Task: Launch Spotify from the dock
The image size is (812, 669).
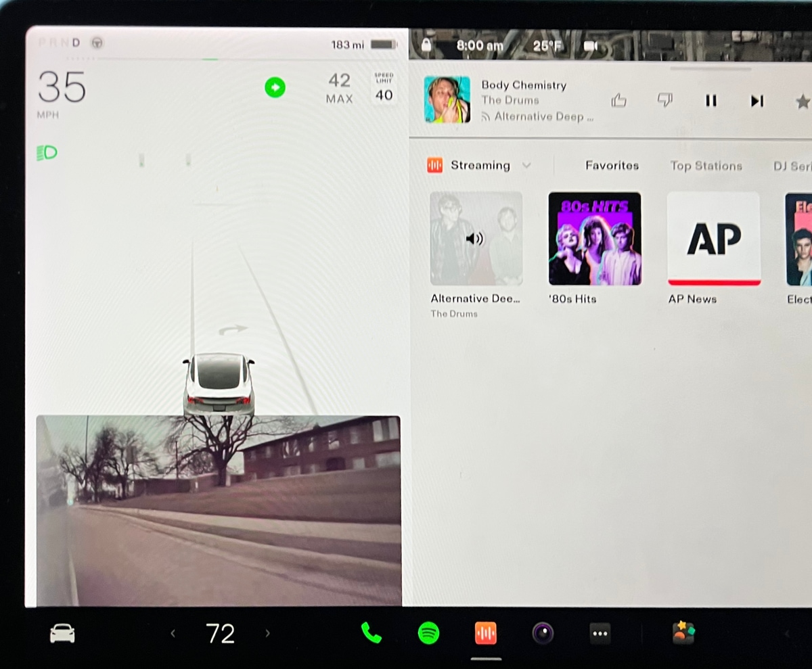Action: pos(428,633)
